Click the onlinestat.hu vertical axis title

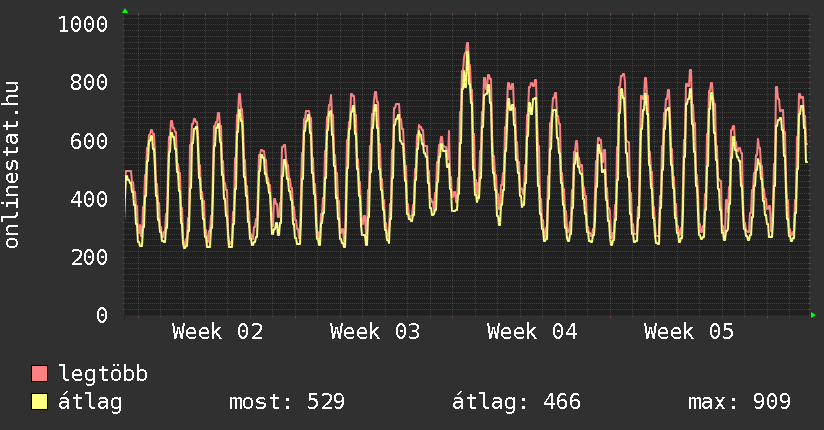pos(13,166)
